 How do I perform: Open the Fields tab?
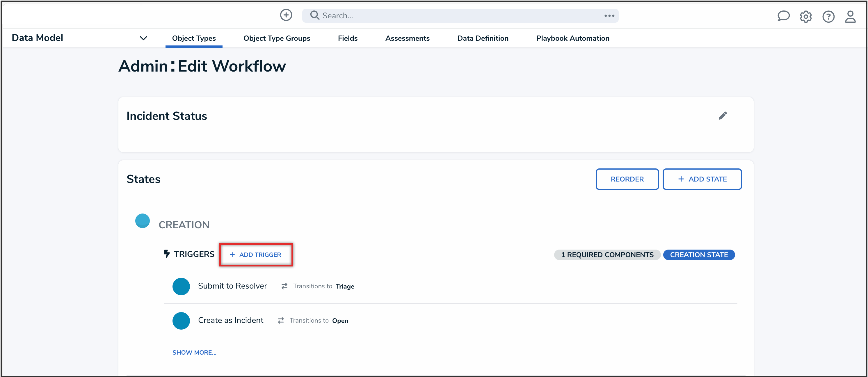pos(347,38)
